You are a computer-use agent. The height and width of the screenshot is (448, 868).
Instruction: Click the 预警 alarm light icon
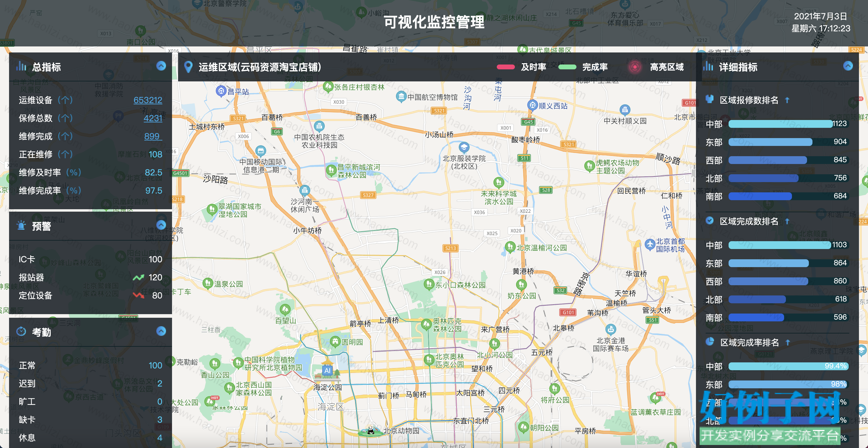pos(21,225)
